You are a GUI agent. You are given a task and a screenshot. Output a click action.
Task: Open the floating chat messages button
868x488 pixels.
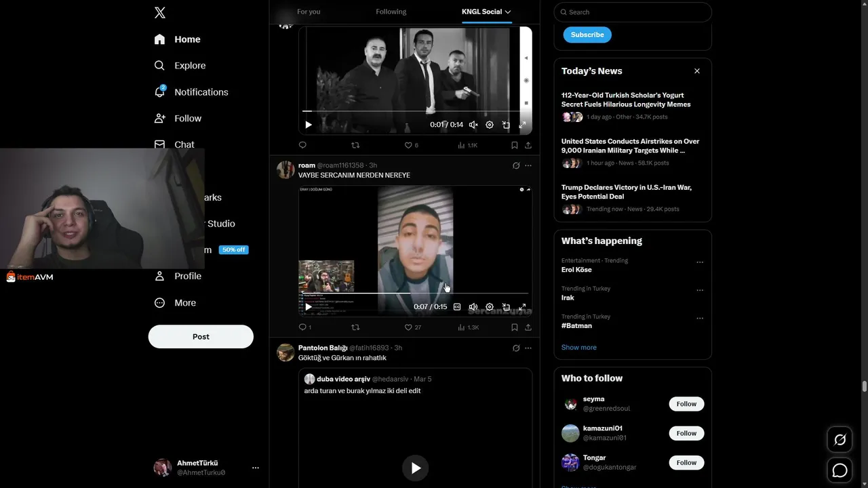point(840,470)
